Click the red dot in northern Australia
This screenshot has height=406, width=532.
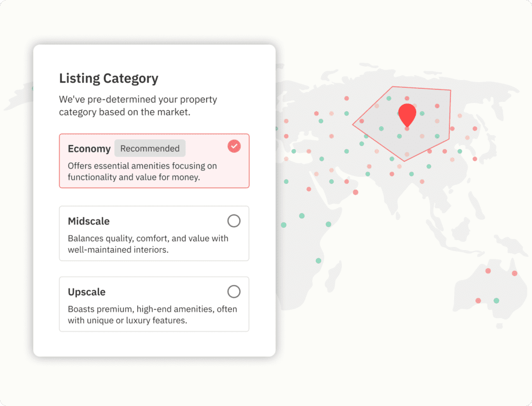pos(488,271)
